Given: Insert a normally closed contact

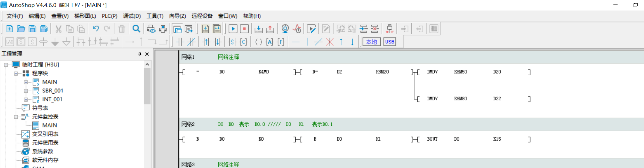Looking at the screenshot, I should [x=191, y=42].
